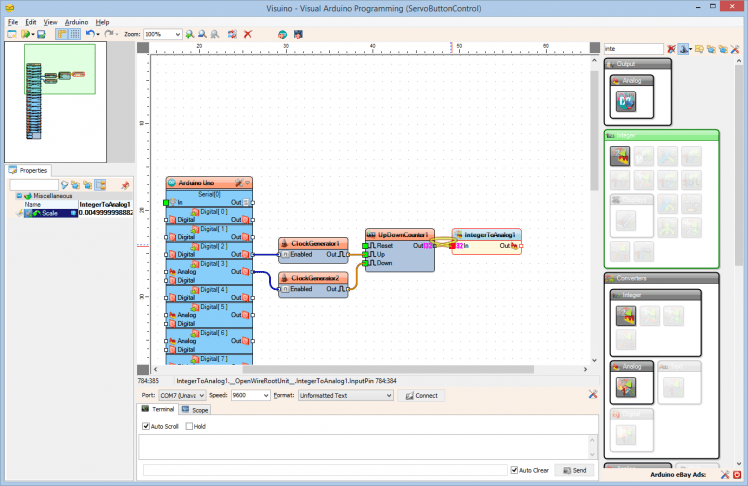This screenshot has width=748, height=486.
Task: Click the Save project toolbar icon
Action: pyautogui.click(x=42, y=34)
